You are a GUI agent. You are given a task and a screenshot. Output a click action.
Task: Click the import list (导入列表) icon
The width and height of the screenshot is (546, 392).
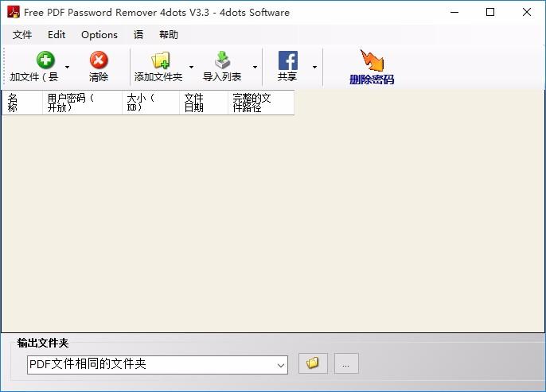(222, 60)
